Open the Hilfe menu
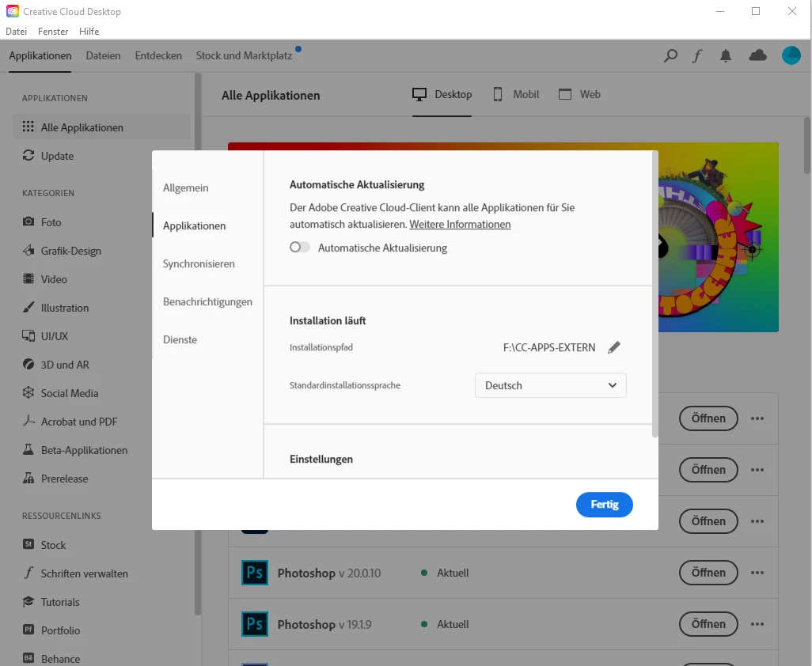 tap(89, 31)
